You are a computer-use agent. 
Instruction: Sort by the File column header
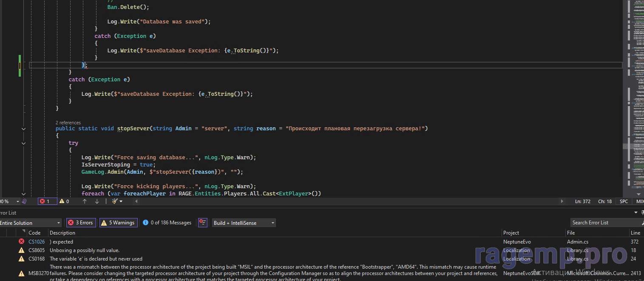coord(571,233)
